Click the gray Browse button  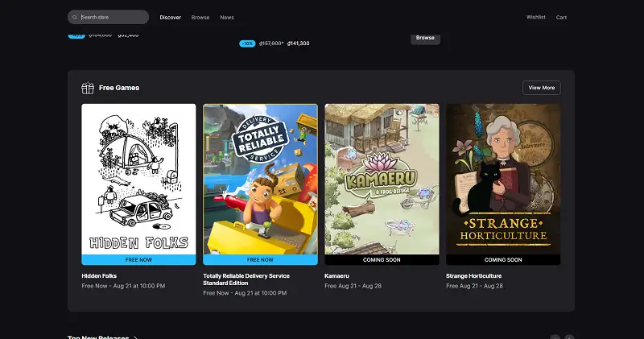click(x=425, y=39)
